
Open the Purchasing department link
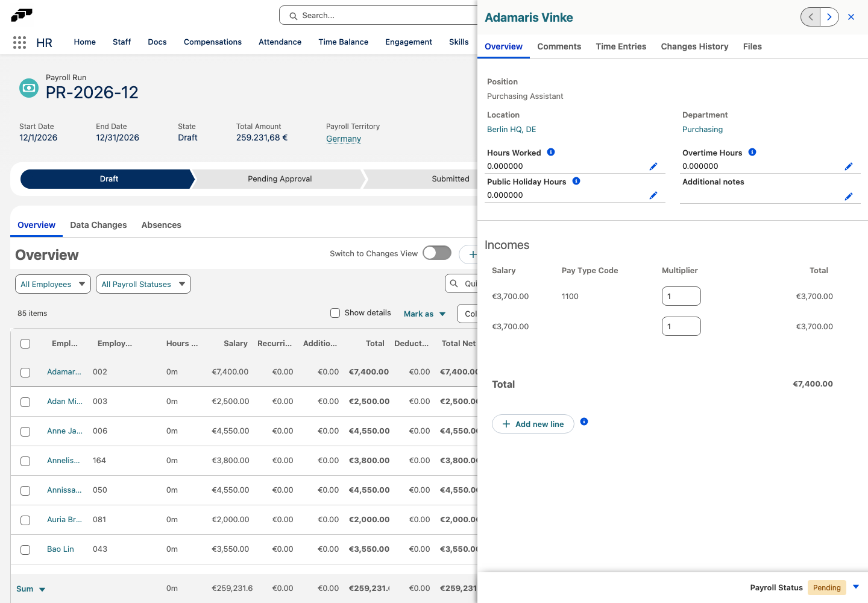tap(702, 129)
